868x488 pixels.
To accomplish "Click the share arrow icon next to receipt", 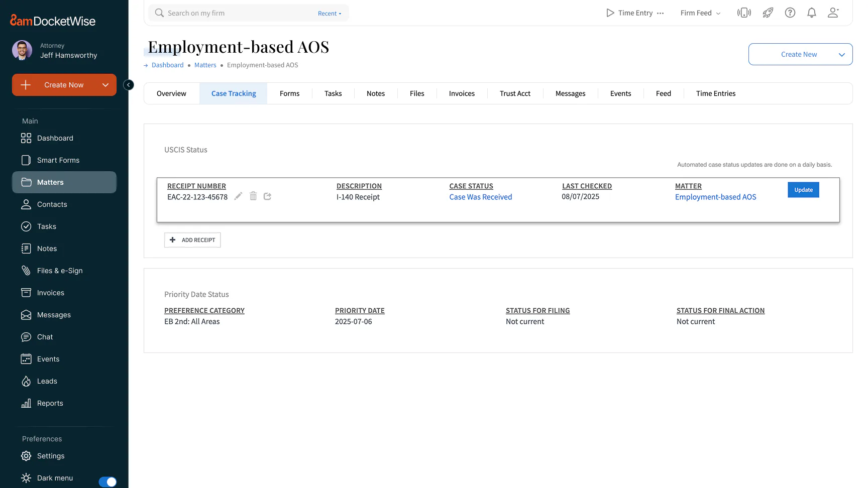I will pyautogui.click(x=267, y=196).
